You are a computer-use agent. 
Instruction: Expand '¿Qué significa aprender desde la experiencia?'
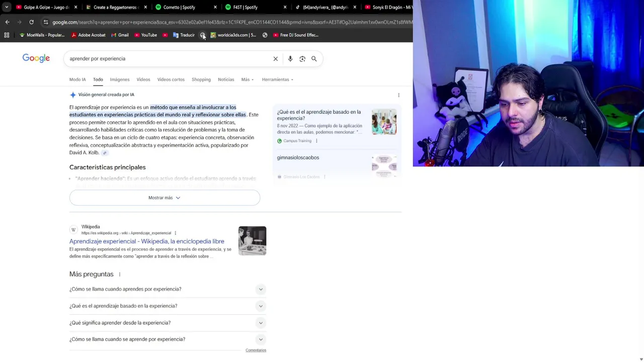pos(168,323)
